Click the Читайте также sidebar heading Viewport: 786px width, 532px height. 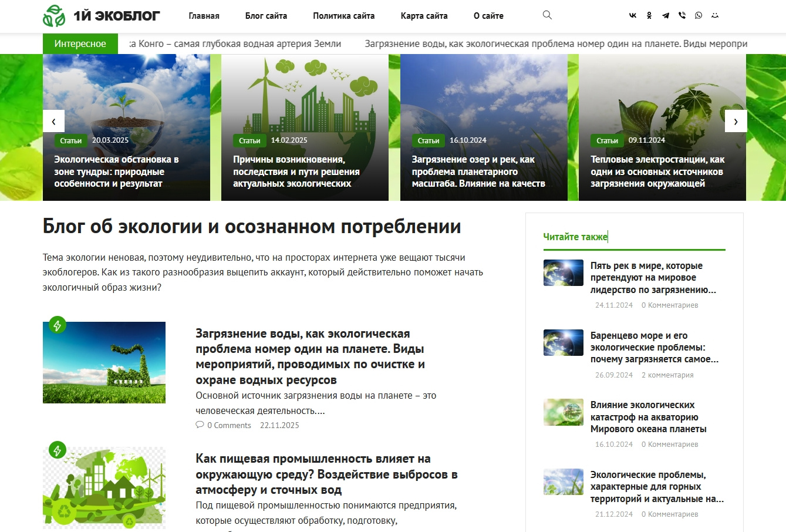pyautogui.click(x=575, y=237)
